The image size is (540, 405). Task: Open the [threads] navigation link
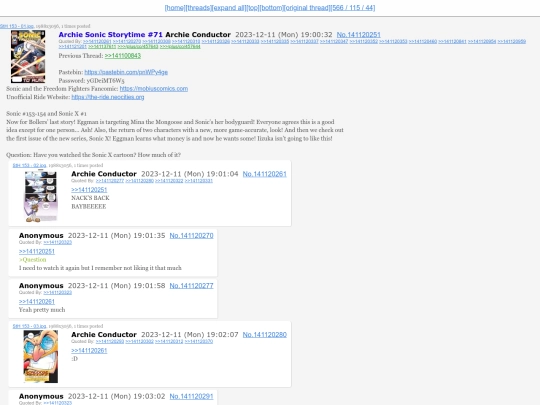pyautogui.click(x=198, y=8)
